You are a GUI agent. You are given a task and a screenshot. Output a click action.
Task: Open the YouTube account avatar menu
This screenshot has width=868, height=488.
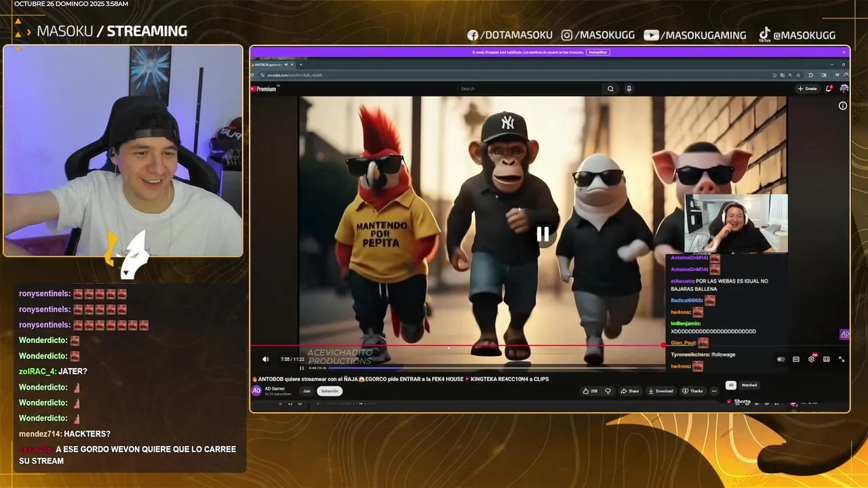click(844, 89)
